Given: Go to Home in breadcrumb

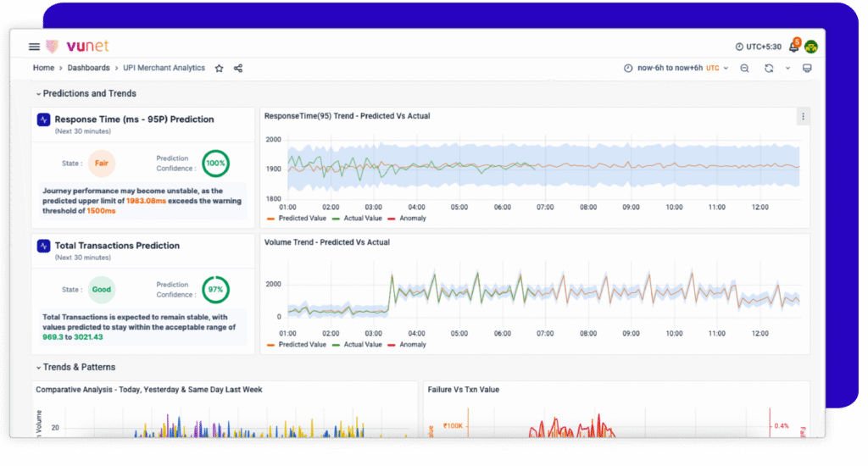Looking at the screenshot, I should (43, 68).
